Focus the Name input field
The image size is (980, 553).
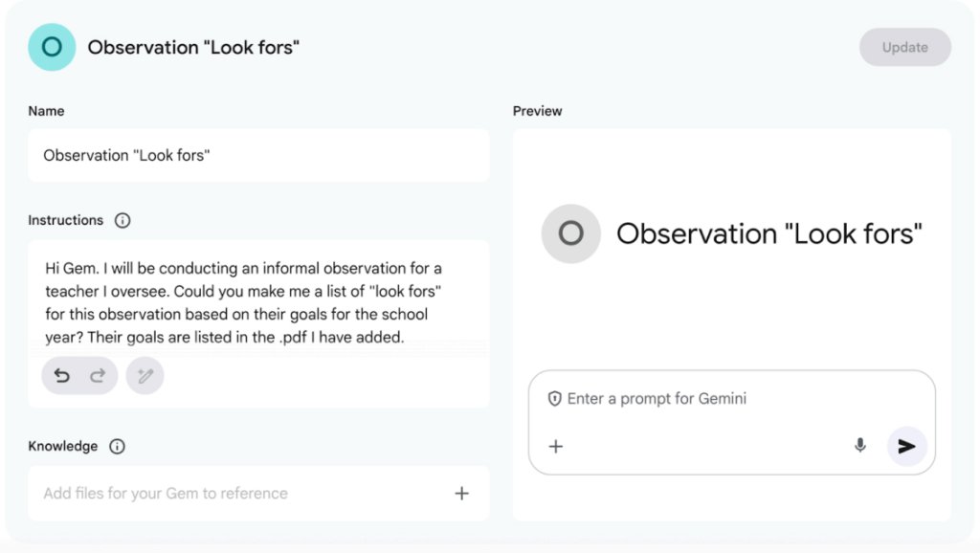[258, 155]
